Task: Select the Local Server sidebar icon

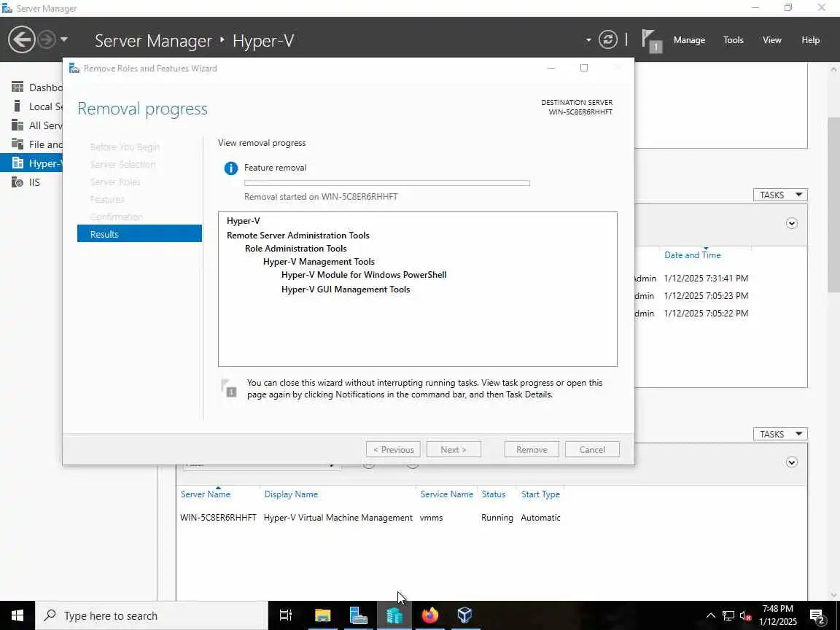Action: tap(17, 106)
